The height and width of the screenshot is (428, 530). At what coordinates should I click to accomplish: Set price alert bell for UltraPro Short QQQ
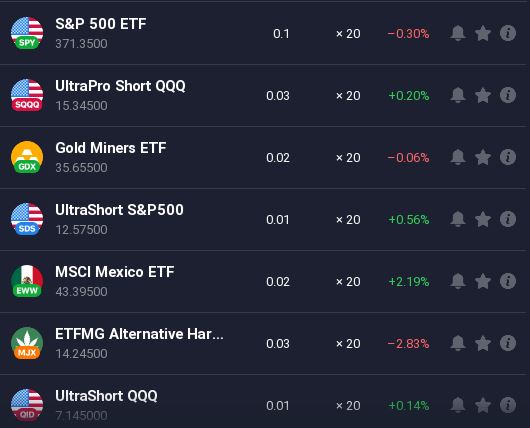pos(458,95)
